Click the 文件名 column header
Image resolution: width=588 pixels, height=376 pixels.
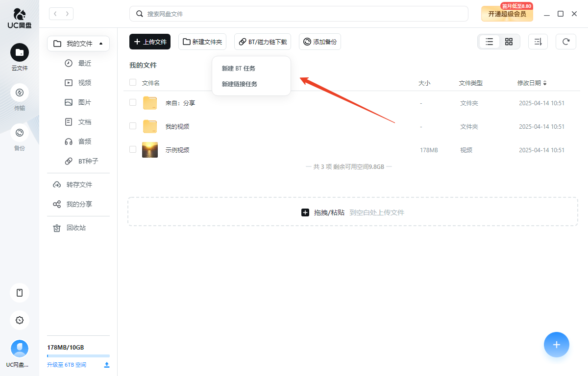tap(151, 83)
